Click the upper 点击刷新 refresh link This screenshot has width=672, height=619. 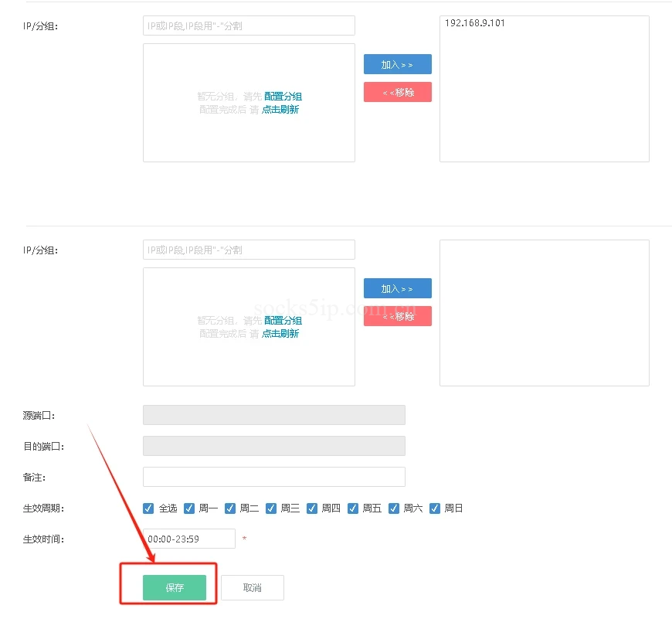click(280, 110)
